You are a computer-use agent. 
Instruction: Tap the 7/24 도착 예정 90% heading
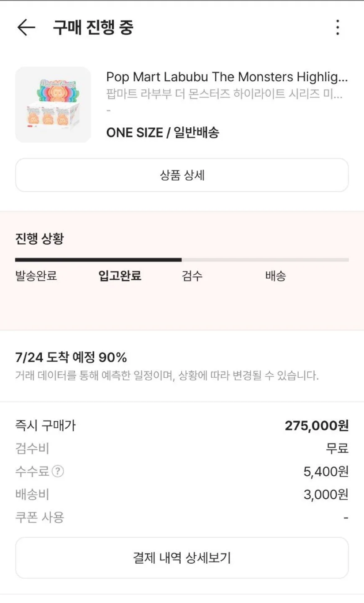click(71, 357)
